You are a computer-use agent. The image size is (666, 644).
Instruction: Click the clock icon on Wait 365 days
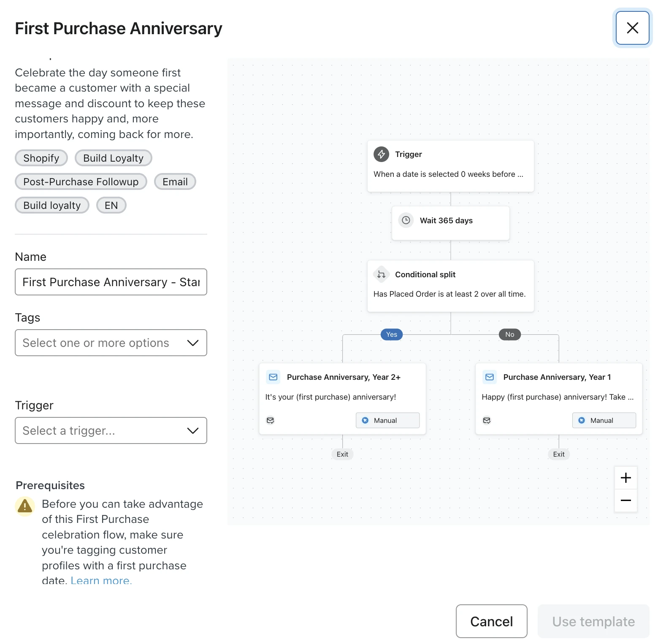[406, 220]
